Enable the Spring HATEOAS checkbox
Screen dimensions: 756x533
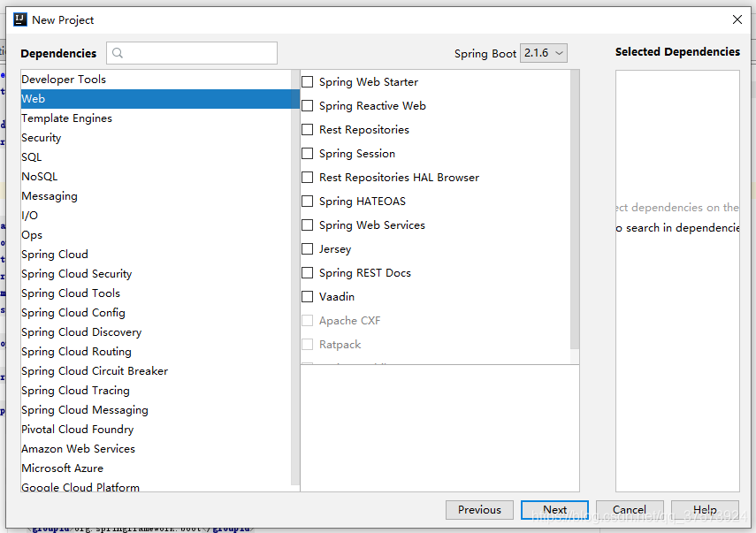[x=307, y=201]
